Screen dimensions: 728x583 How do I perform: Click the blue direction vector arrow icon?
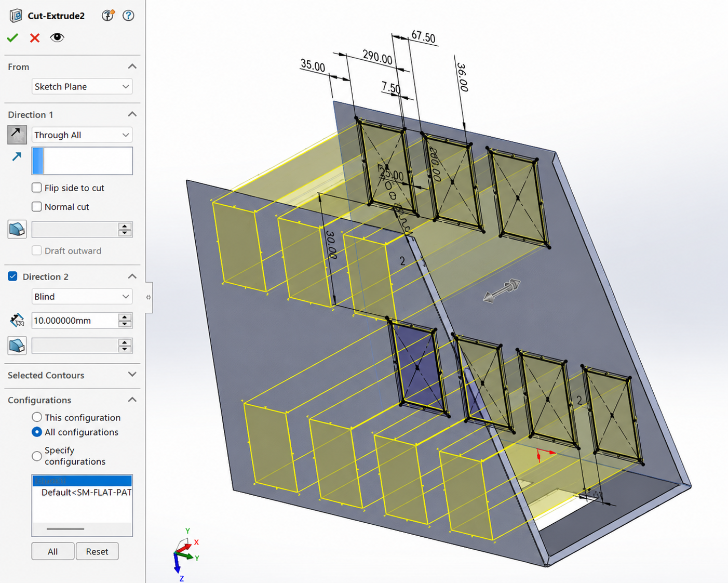pos(17,156)
